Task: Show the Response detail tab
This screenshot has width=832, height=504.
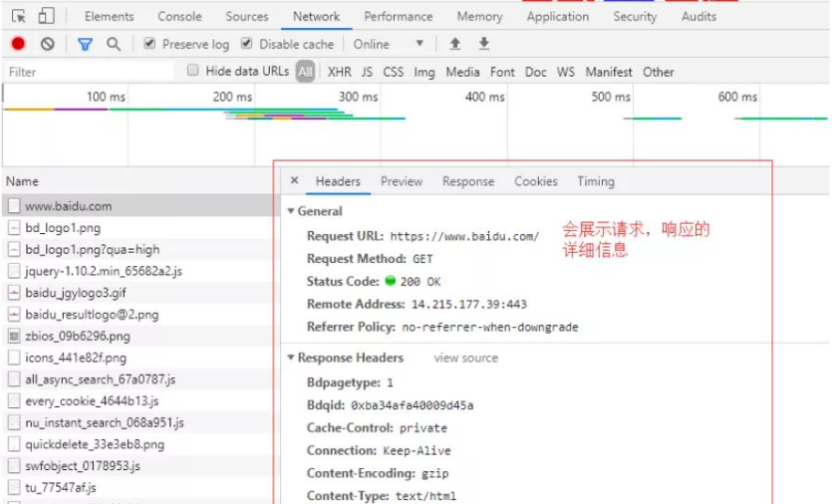Action: (468, 181)
